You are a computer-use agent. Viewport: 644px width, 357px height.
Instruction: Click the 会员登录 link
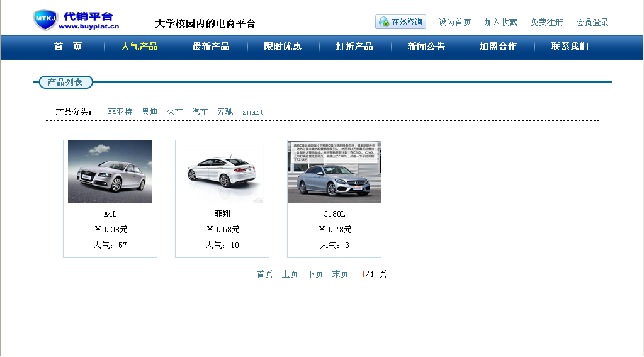[x=592, y=23]
